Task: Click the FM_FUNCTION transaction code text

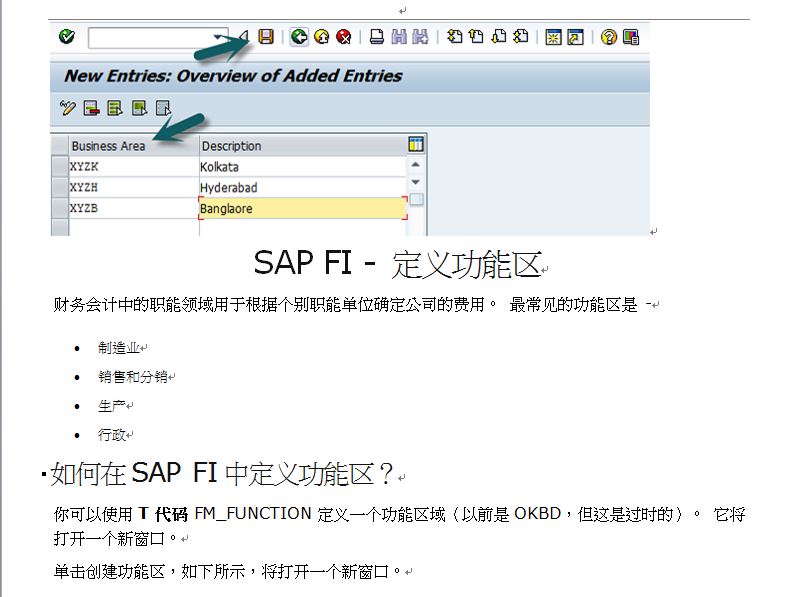Action: [x=253, y=514]
